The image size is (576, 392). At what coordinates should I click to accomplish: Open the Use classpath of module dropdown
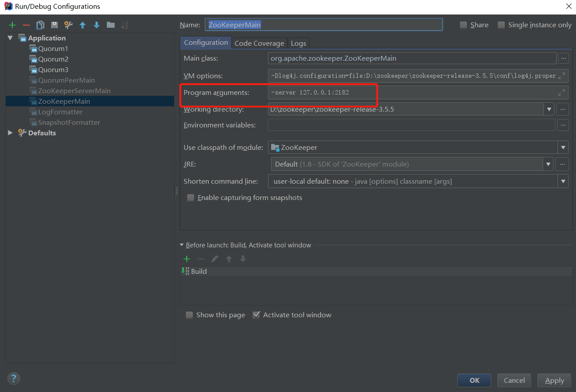562,148
